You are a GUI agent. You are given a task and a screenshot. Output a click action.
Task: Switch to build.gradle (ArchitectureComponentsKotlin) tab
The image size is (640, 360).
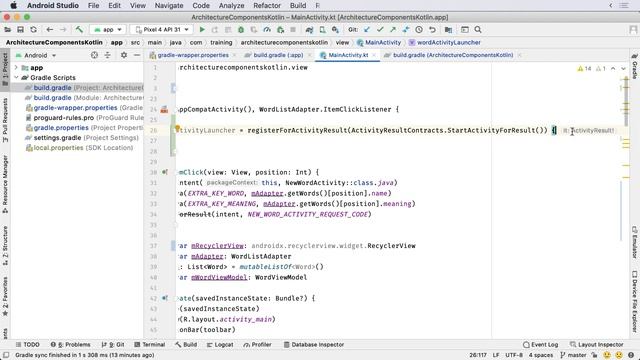[453, 55]
